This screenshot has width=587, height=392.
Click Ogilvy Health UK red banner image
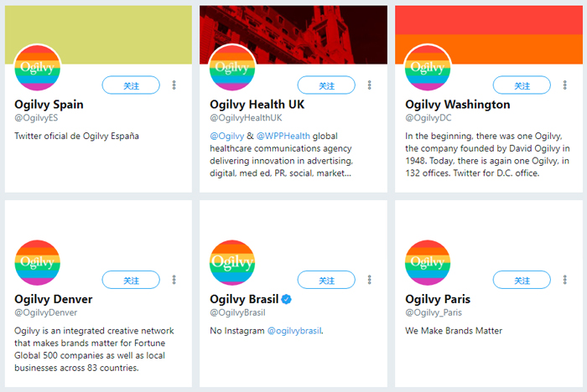click(x=293, y=35)
